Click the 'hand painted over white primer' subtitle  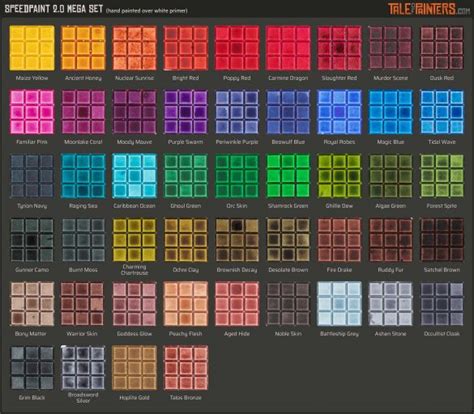(147, 11)
